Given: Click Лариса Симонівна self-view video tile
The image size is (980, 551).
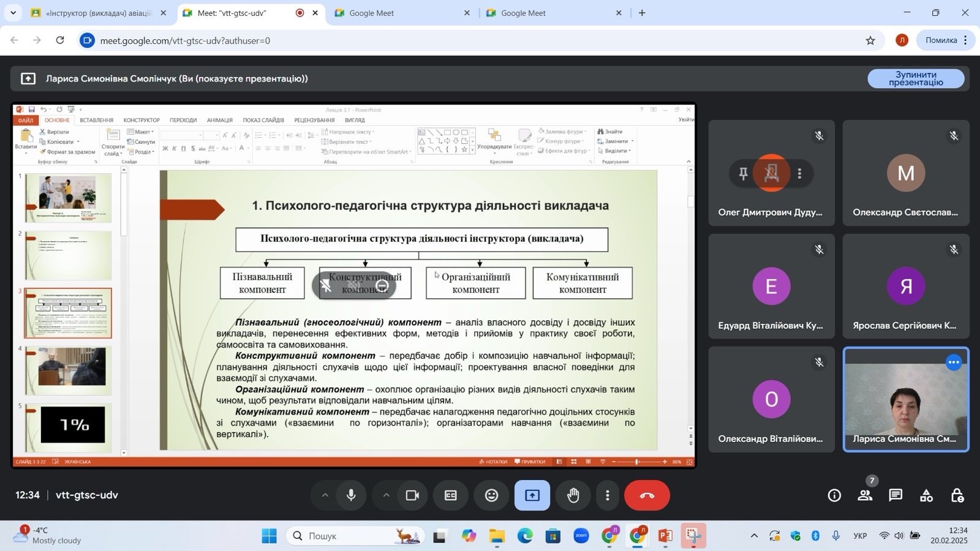Looking at the screenshot, I should click(905, 399).
